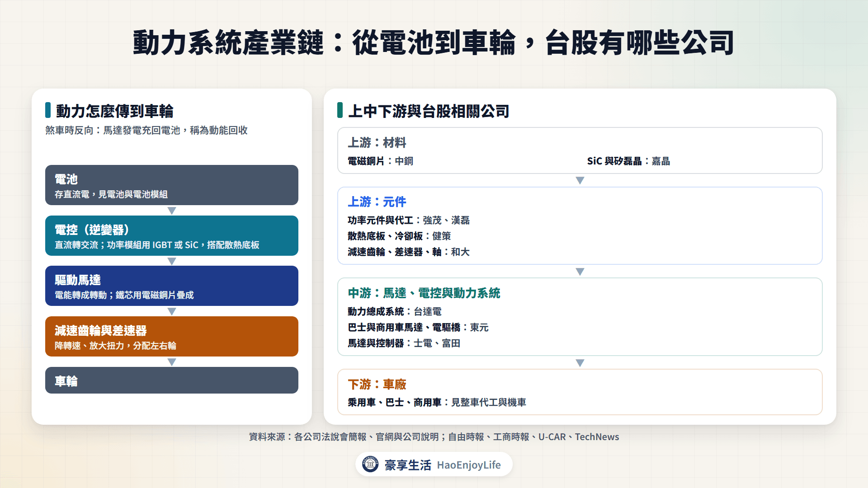Image resolution: width=868 pixels, height=488 pixels.
Task: Click the 巴士與商用車馬達、電驅橋：東元 line
Action: point(418,328)
